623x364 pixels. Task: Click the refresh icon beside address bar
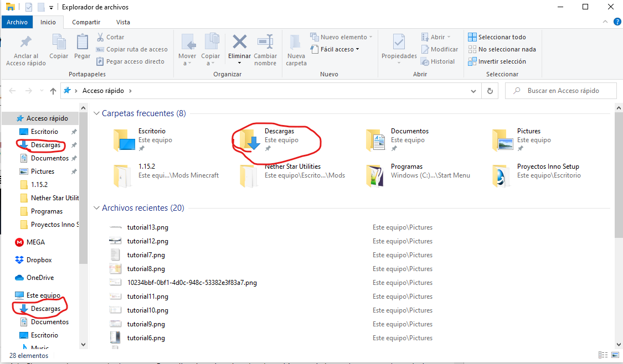click(490, 91)
